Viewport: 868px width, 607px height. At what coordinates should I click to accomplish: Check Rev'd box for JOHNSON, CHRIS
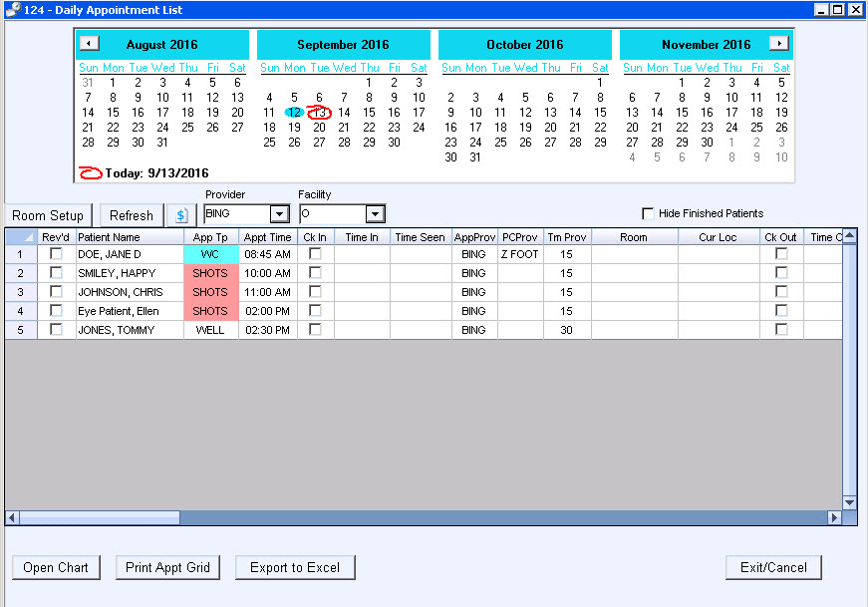coord(56,291)
